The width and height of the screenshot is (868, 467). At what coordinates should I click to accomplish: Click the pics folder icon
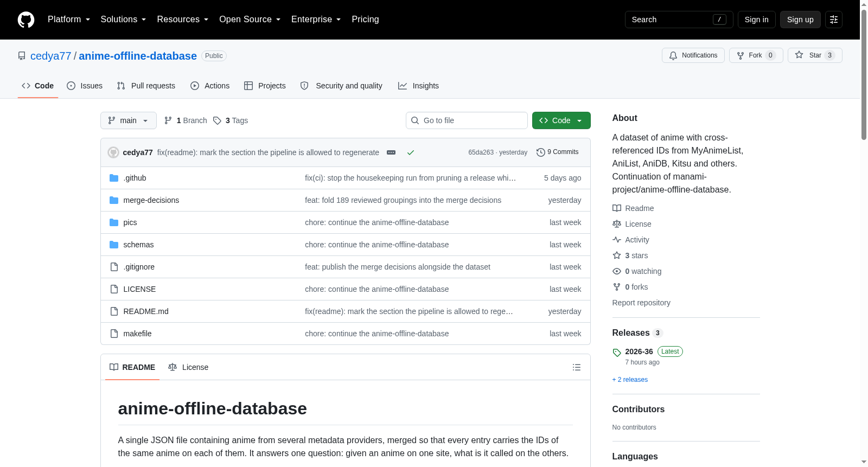click(114, 222)
